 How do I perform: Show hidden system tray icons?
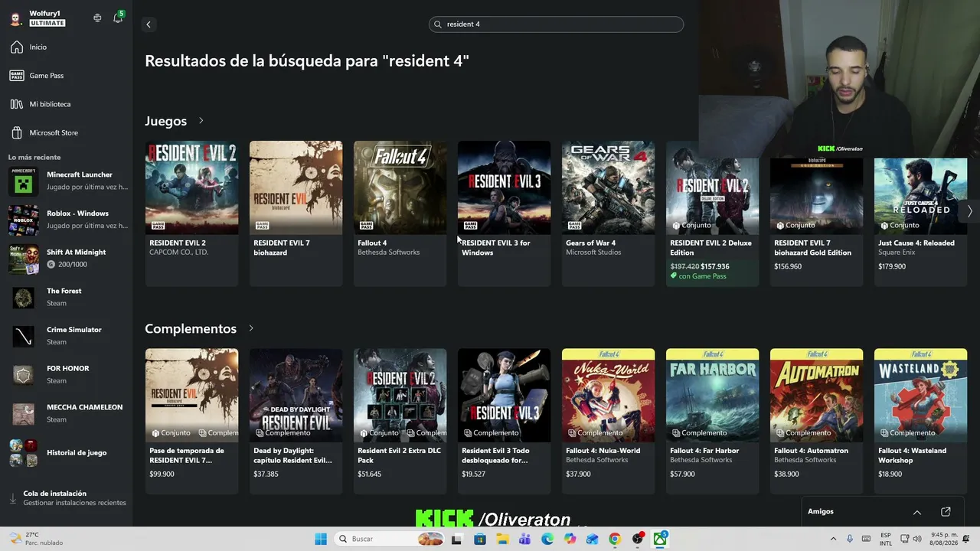(834, 539)
